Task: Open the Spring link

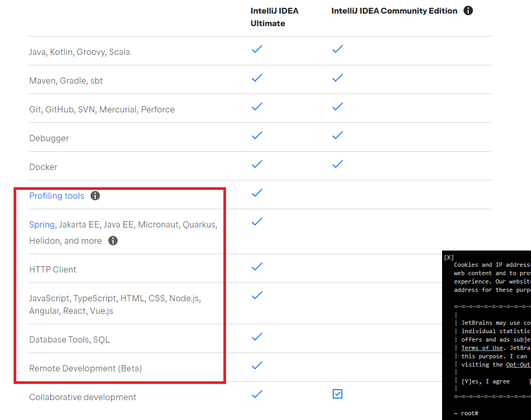Action: click(42, 225)
